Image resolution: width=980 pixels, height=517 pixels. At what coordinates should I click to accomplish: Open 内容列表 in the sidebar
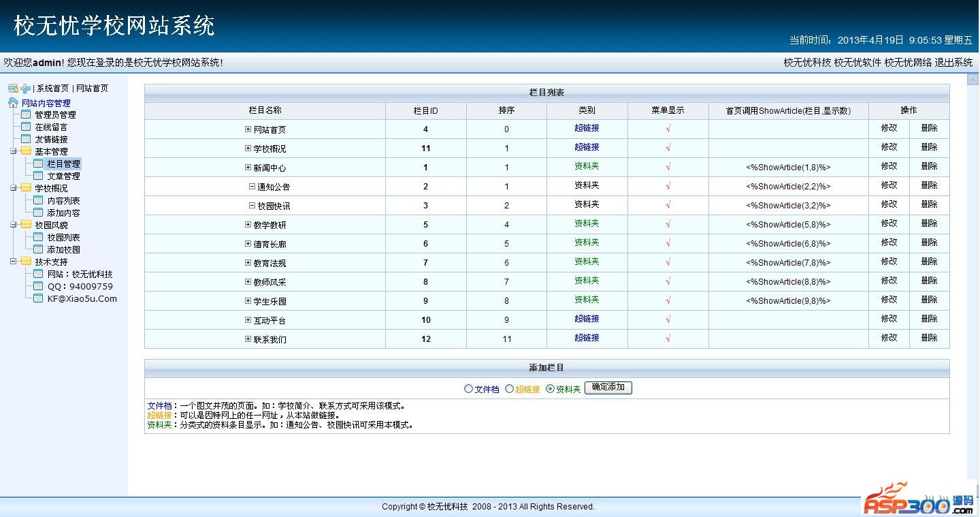point(63,201)
